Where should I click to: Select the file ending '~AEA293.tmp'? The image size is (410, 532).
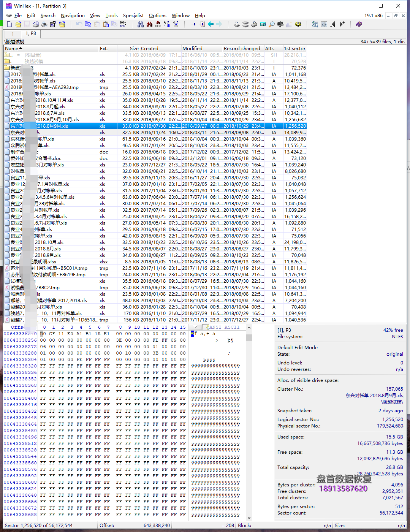click(155, 87)
